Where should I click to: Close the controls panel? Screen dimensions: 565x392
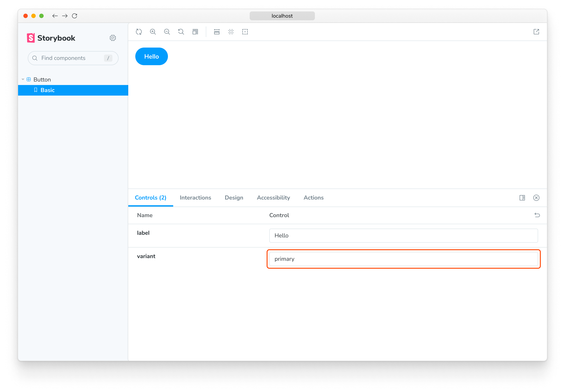point(536,198)
